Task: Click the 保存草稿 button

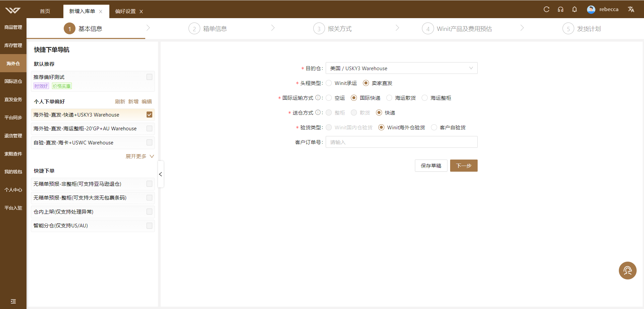Action: pos(431,166)
